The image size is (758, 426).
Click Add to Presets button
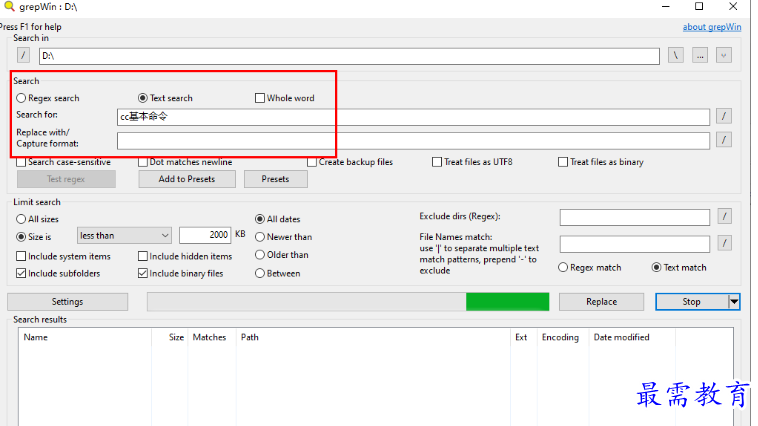click(187, 179)
